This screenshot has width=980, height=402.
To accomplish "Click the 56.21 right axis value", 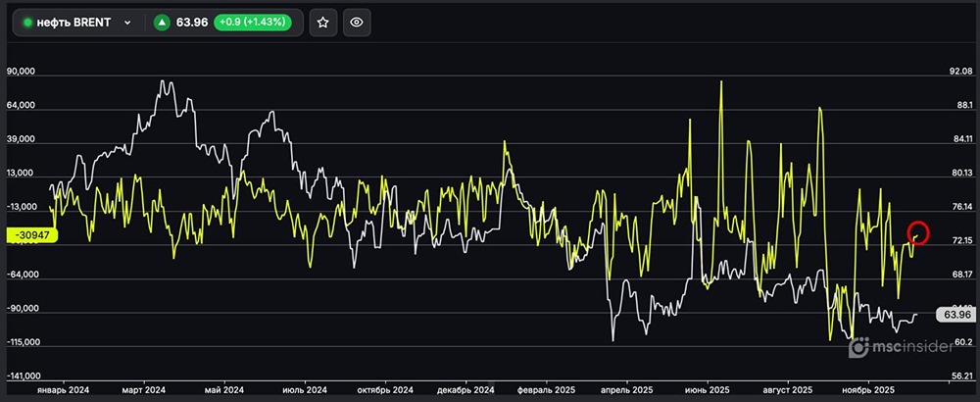I will 961,376.
